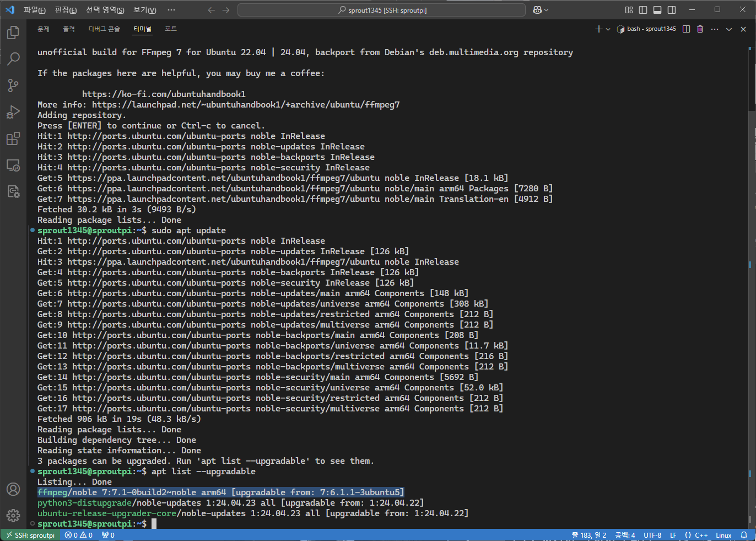
Task: Toggle the primary side bar
Action: pyautogui.click(x=643, y=10)
